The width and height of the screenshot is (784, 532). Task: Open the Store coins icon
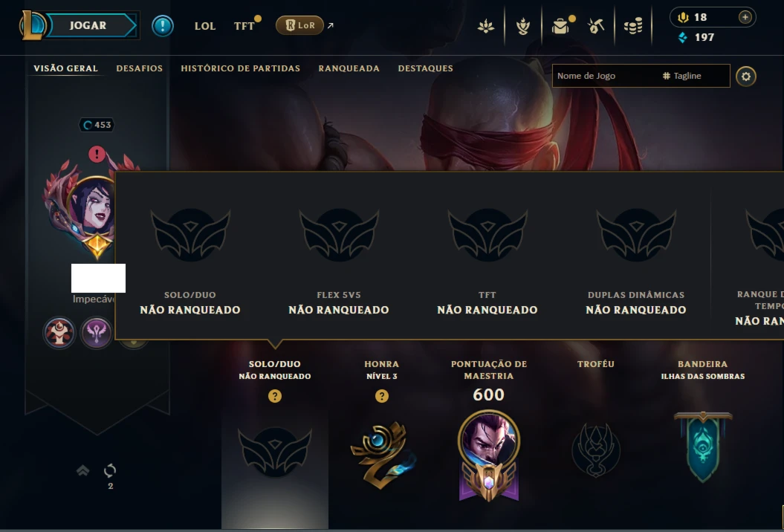tap(633, 25)
